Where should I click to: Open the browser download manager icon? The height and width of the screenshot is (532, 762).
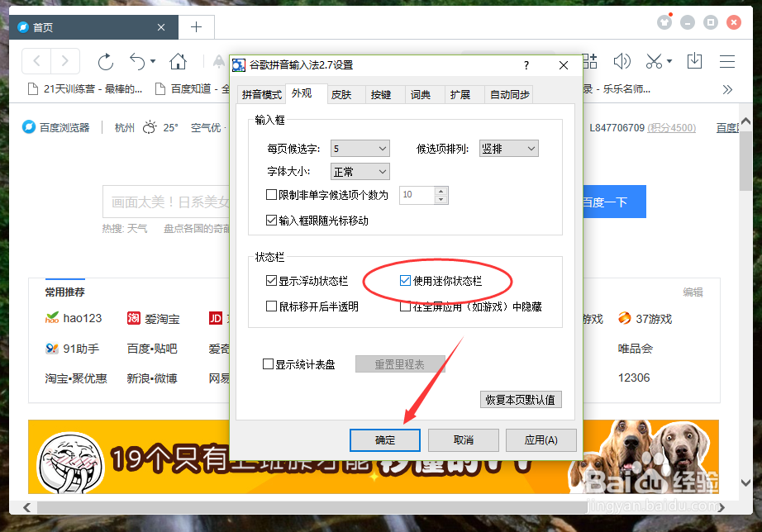coord(694,61)
